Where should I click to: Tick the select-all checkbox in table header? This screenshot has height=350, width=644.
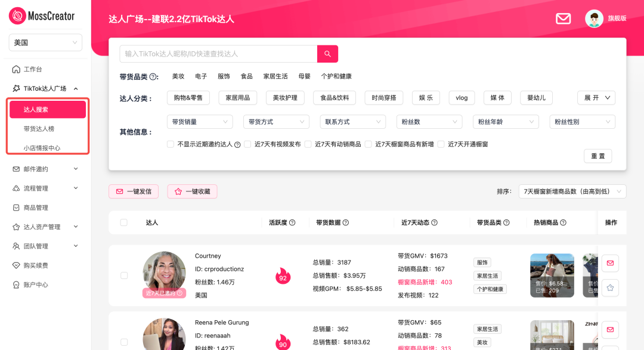coord(124,222)
